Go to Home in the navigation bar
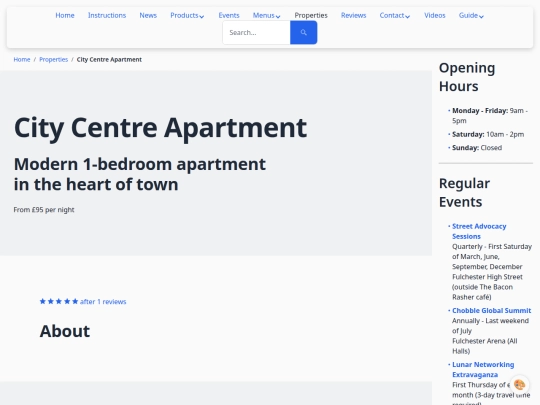540x405 pixels. (65, 15)
